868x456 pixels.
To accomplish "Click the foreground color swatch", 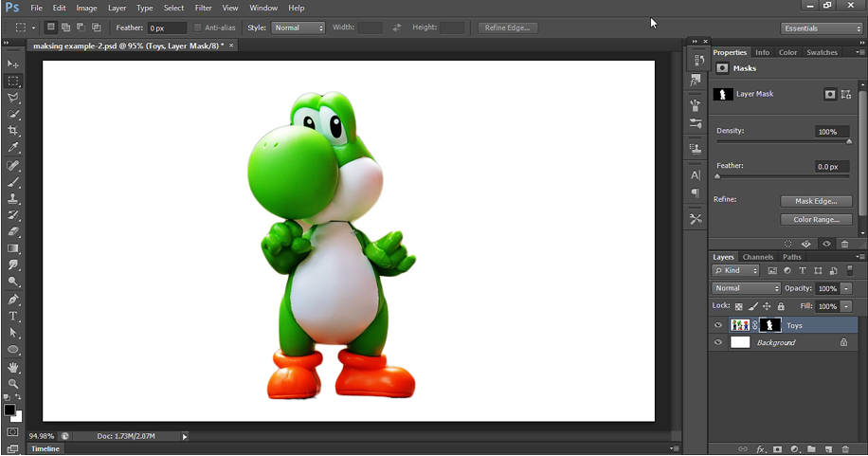I will point(9,410).
